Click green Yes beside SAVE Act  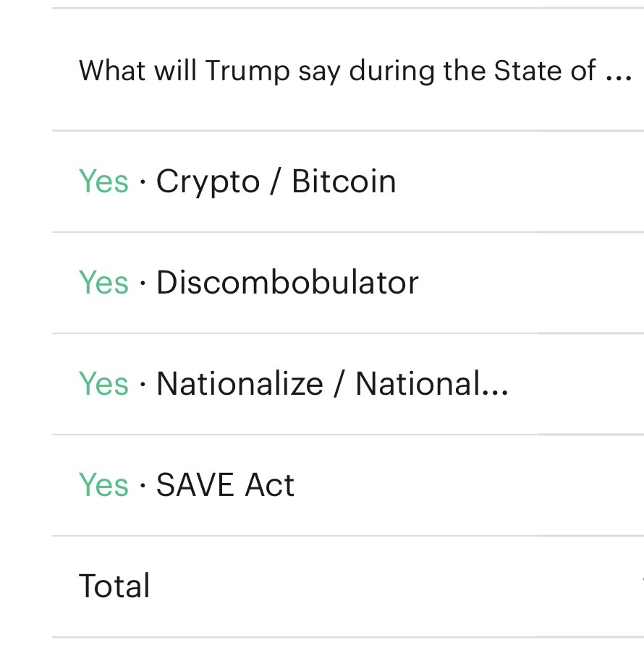103,485
